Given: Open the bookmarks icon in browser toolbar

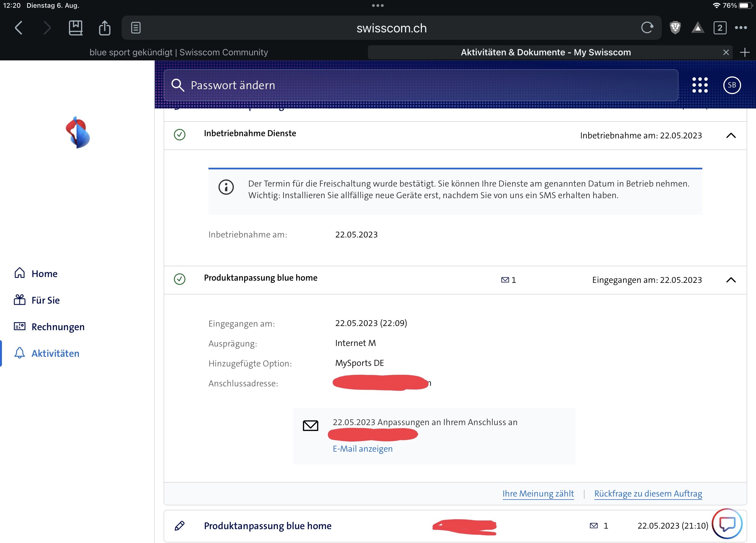Looking at the screenshot, I should pos(76,28).
